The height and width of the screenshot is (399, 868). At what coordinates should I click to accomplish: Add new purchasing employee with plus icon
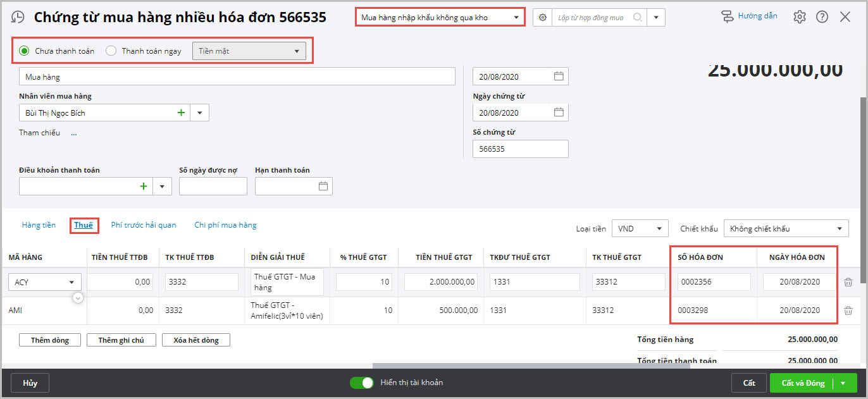tap(182, 113)
